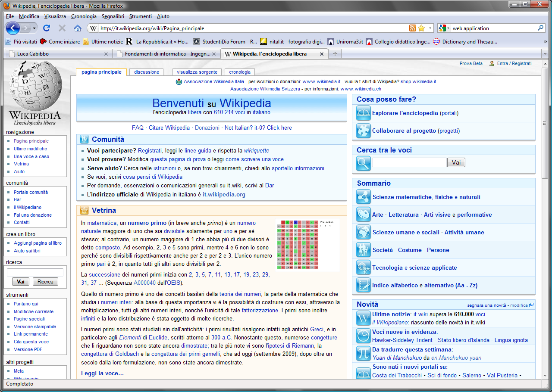Click the Wikipedia globe logo

pyautogui.click(x=35, y=86)
